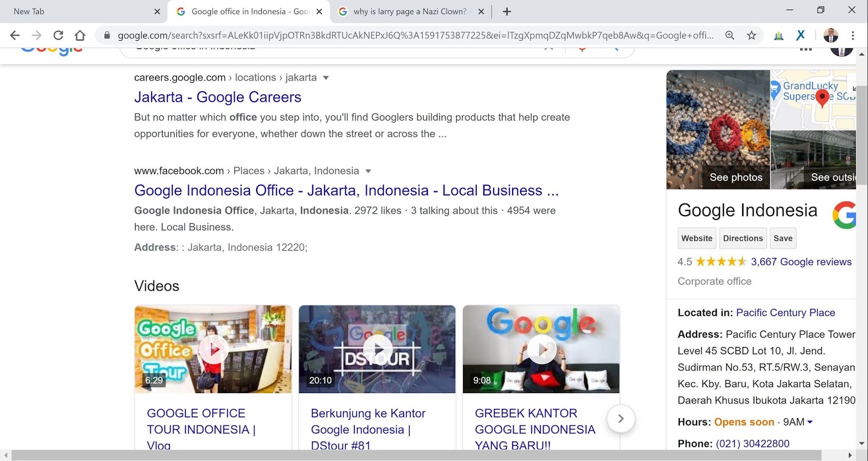Click the 'Jakarta, Indonesia 12220' address snippet
The width and height of the screenshot is (868, 461).
[x=247, y=248]
